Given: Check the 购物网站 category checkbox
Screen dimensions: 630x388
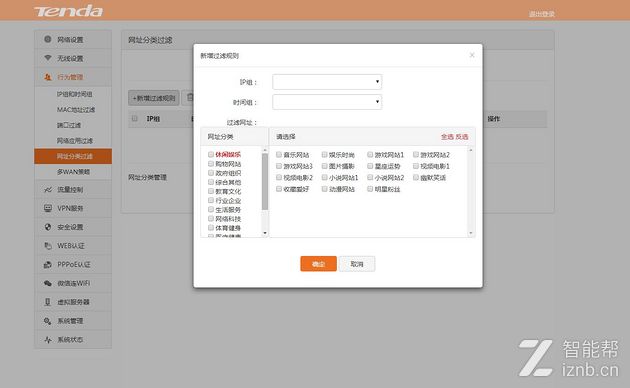Looking at the screenshot, I should (x=211, y=163).
